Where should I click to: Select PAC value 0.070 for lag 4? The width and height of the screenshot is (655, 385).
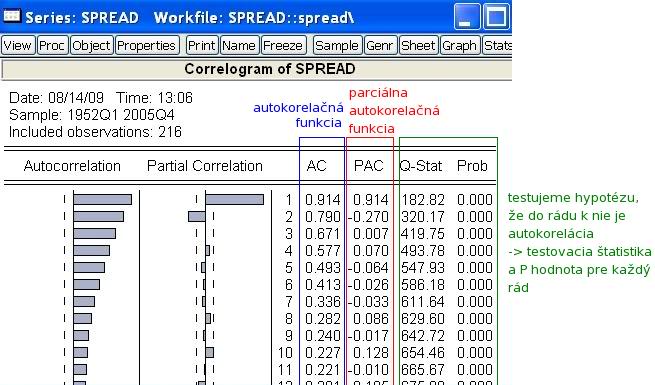click(x=371, y=251)
